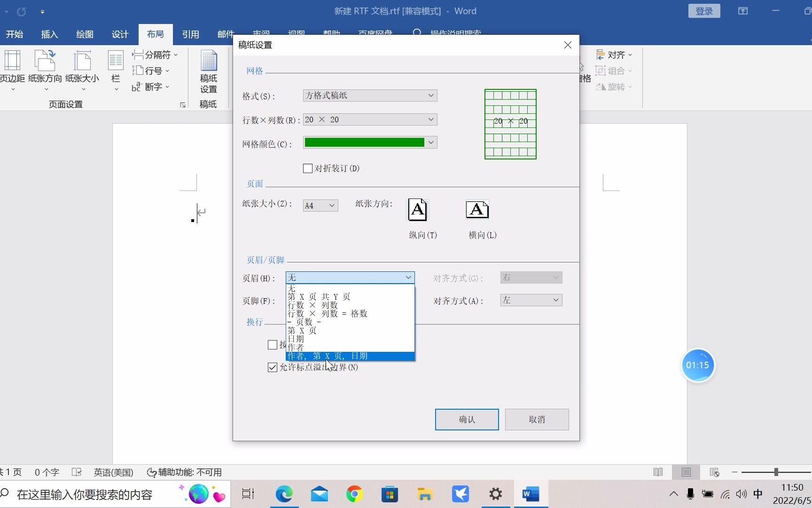The image size is (812, 508).
Task: Click the 确认 button
Action: tap(466, 419)
